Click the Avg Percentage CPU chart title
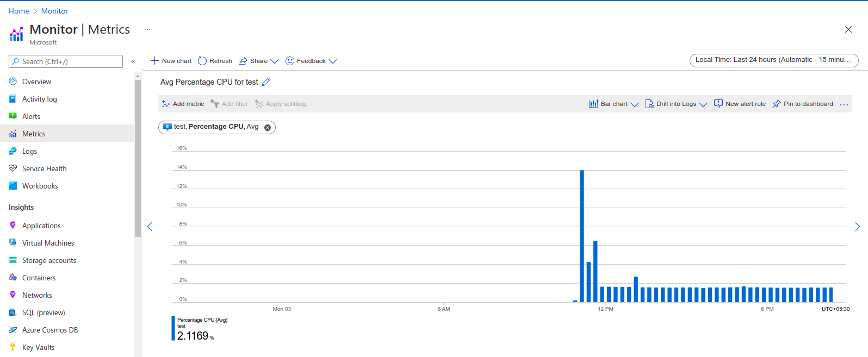Image resolution: width=868 pixels, height=357 pixels. tap(209, 82)
